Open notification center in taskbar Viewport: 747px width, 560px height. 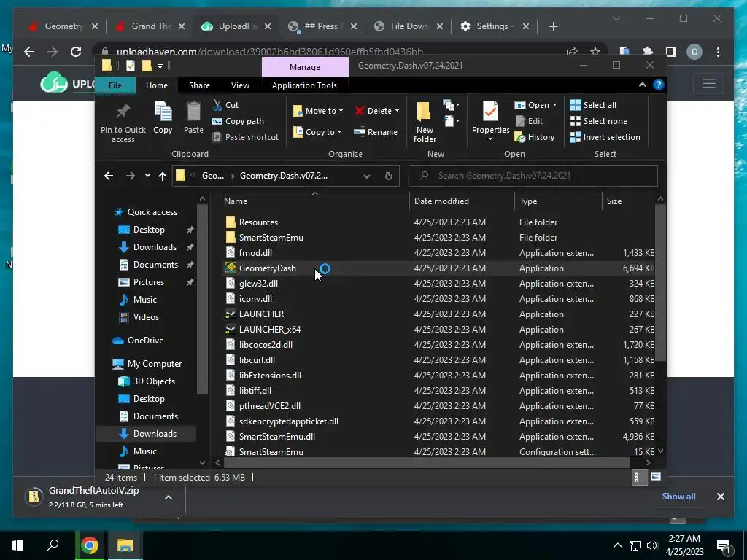click(x=724, y=546)
